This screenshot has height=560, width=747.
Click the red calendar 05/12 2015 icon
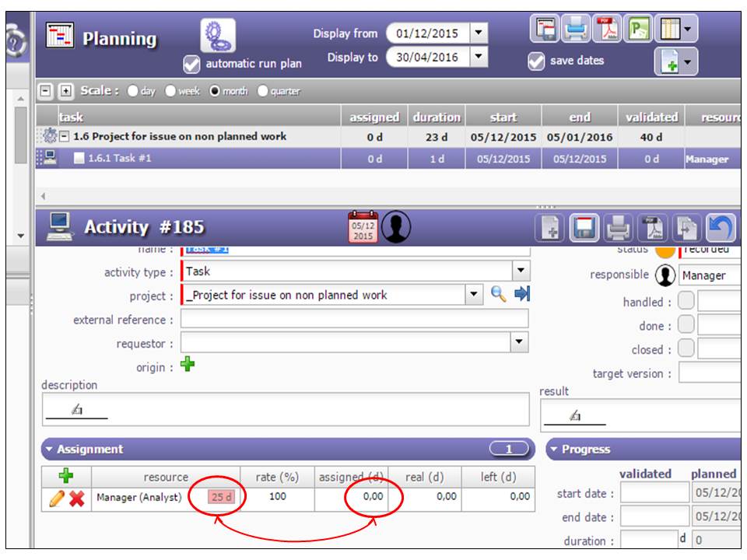point(363,226)
